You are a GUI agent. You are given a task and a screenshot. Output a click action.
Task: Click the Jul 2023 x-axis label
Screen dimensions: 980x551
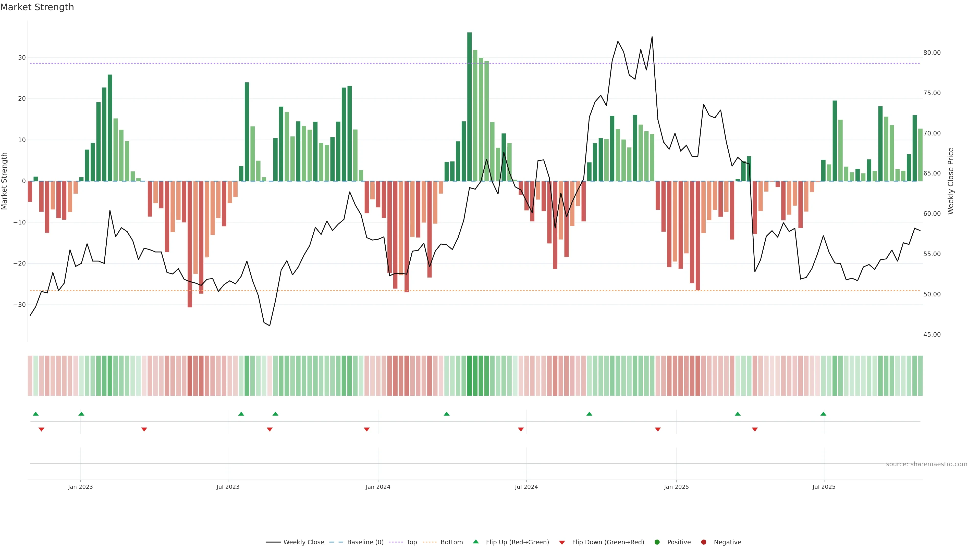228,487
